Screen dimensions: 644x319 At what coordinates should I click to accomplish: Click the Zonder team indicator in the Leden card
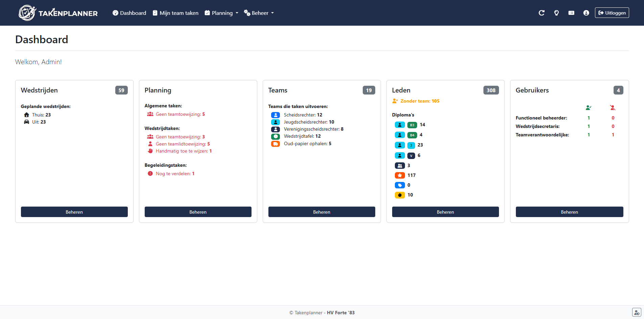tap(416, 101)
